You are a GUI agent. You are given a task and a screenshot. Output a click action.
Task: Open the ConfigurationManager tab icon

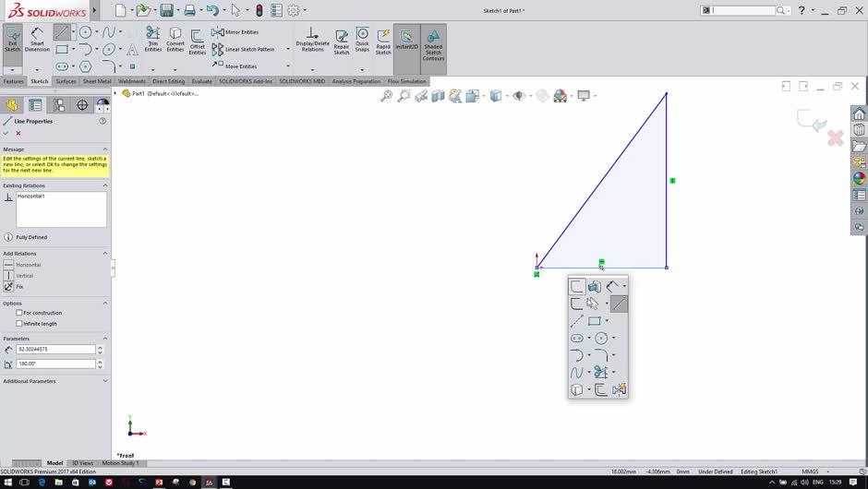pos(59,104)
